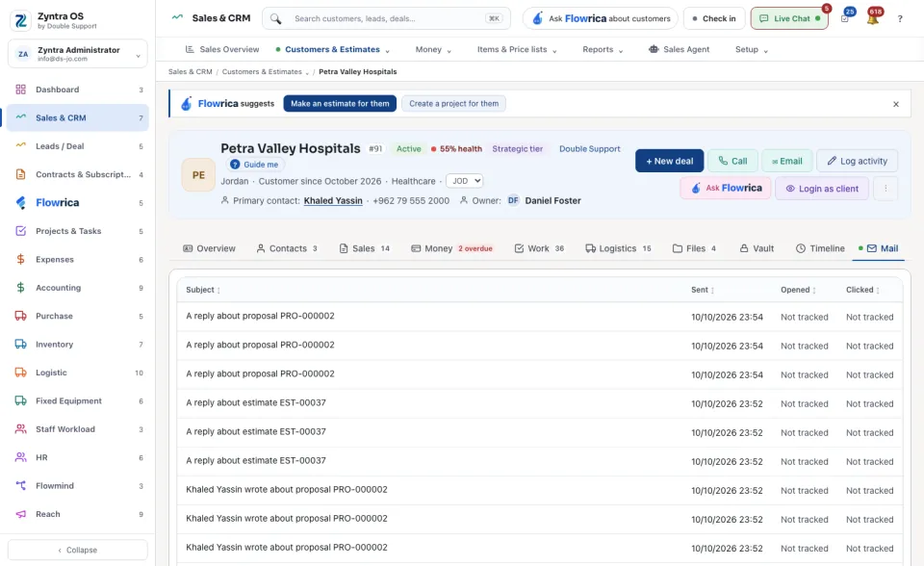Open the Inventory truck icon
The height and width of the screenshot is (566, 924).
click(x=20, y=345)
